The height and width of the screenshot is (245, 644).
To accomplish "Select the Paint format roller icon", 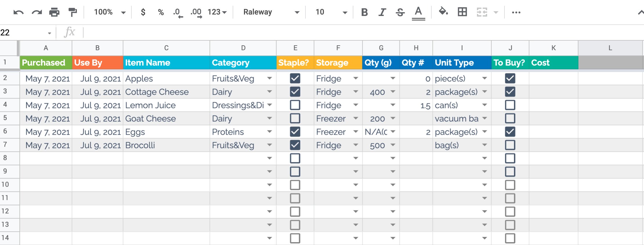I will pos(73,12).
